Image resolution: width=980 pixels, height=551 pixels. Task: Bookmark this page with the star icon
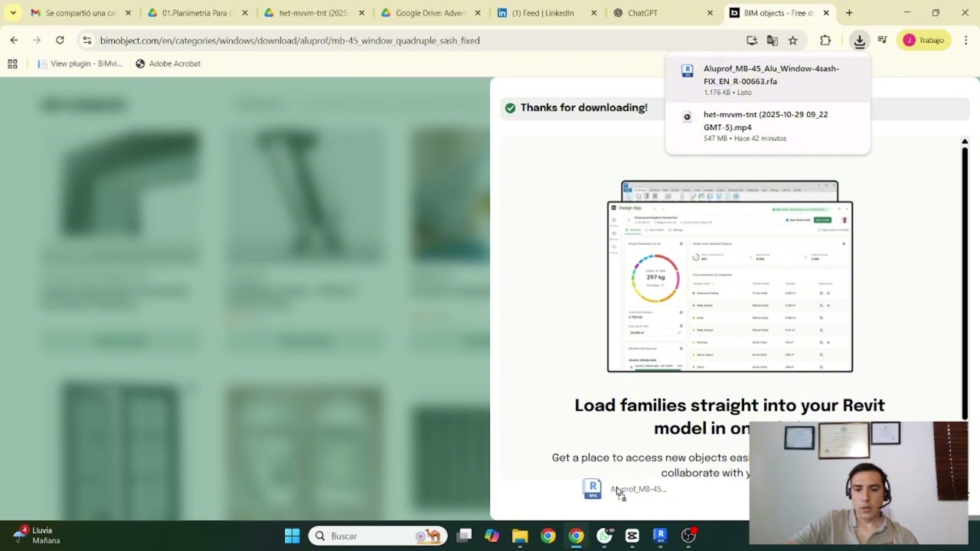[x=792, y=41]
